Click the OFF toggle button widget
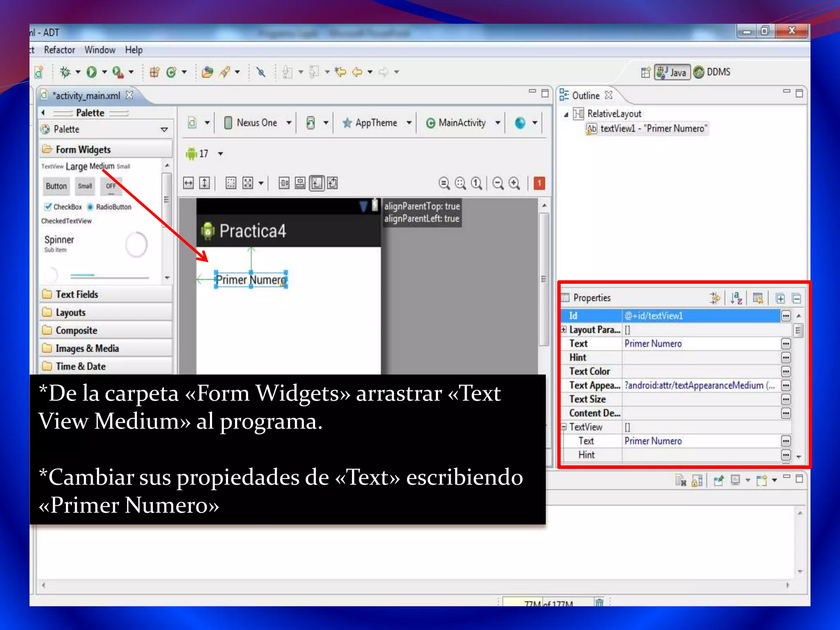This screenshot has height=630, width=840. coord(111,186)
